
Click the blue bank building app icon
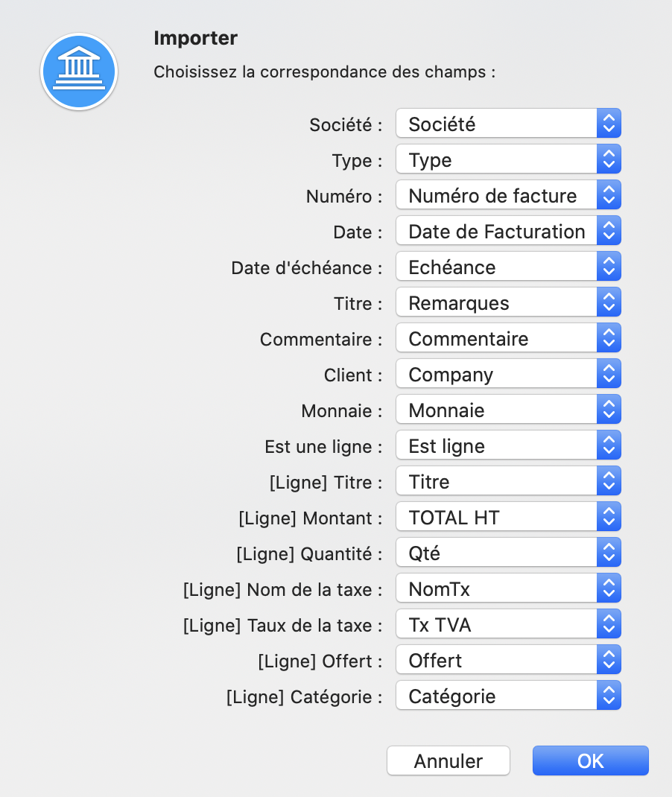[x=79, y=72]
